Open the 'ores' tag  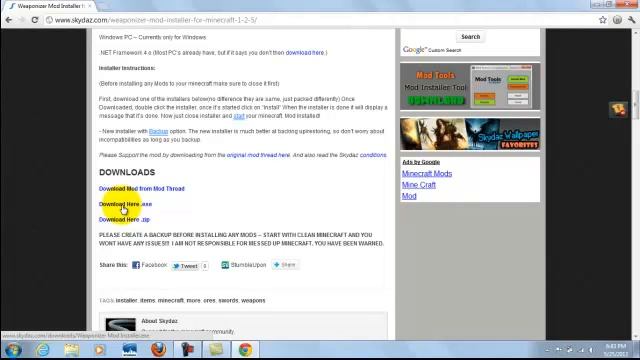click(209, 300)
